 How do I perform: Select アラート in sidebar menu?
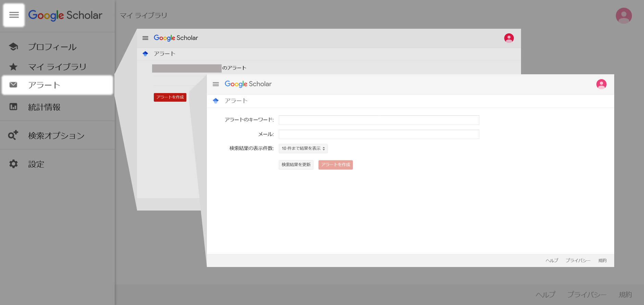tap(57, 85)
